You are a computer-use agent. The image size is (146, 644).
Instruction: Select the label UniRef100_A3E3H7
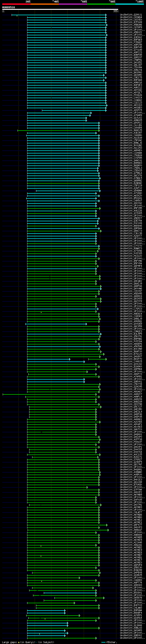[x=131, y=133]
